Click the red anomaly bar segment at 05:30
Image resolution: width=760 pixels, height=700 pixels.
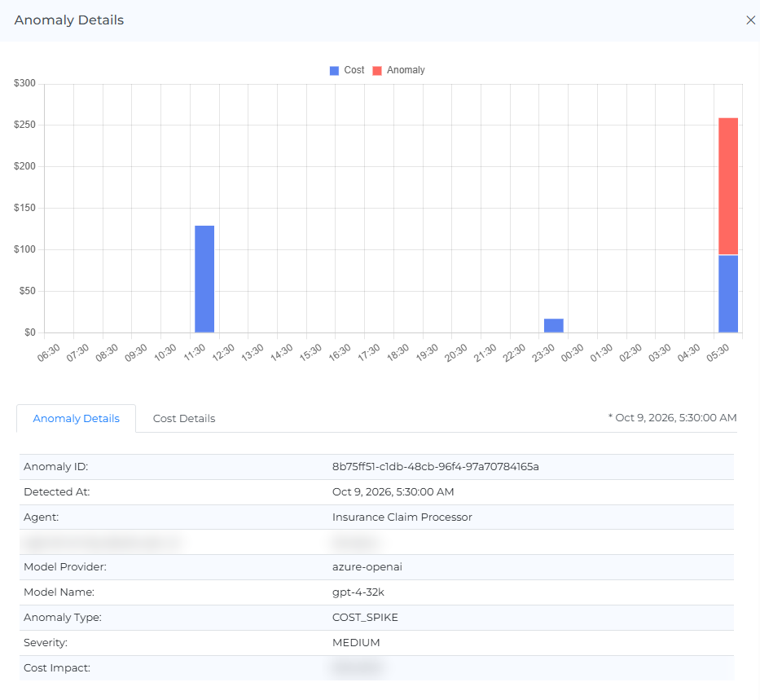click(728, 186)
